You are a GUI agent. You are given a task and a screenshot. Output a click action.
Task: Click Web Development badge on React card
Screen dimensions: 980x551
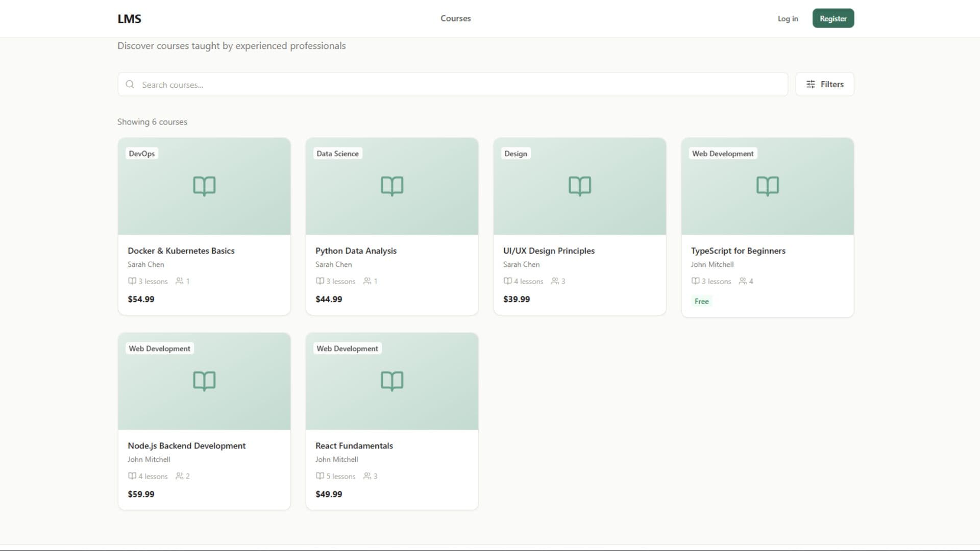pyautogui.click(x=347, y=348)
